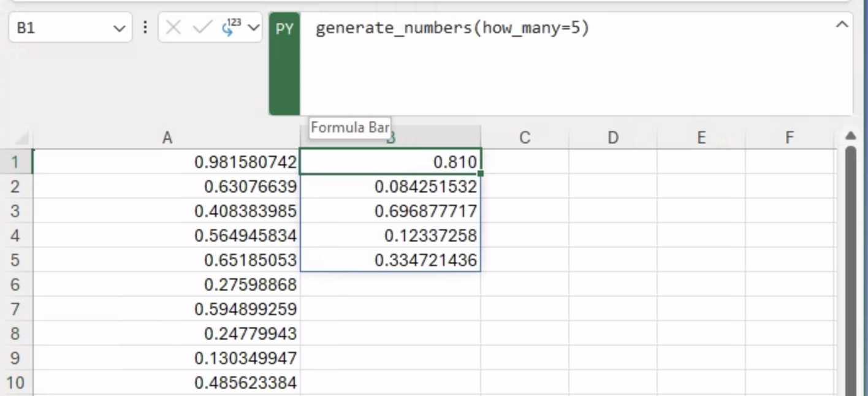Image resolution: width=868 pixels, height=396 pixels.
Task: Select cell containing 0.981580742
Action: (x=167, y=162)
